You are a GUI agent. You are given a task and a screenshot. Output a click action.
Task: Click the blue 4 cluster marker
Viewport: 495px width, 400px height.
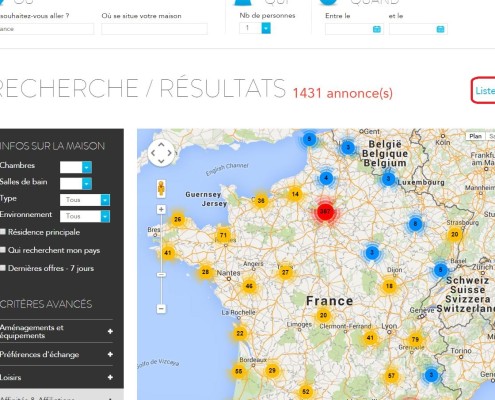(326, 178)
